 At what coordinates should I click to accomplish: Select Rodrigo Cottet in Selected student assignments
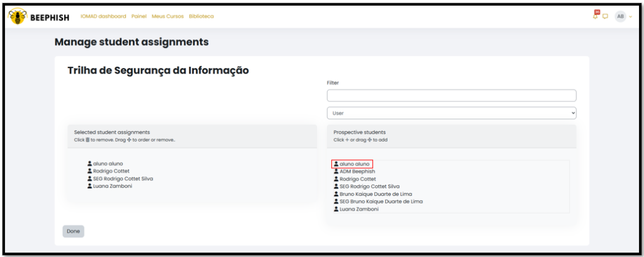(111, 171)
